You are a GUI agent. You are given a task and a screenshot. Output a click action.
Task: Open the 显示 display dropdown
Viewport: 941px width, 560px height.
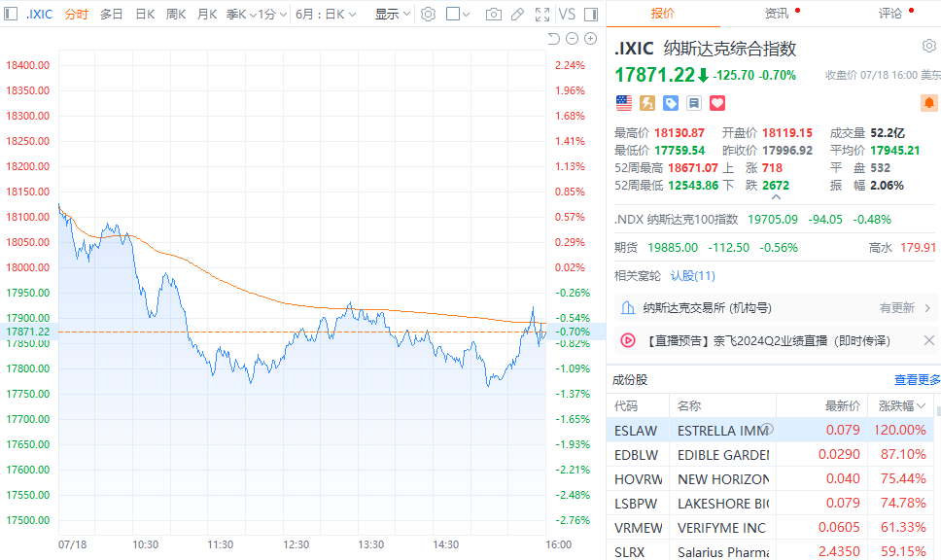coord(393,14)
